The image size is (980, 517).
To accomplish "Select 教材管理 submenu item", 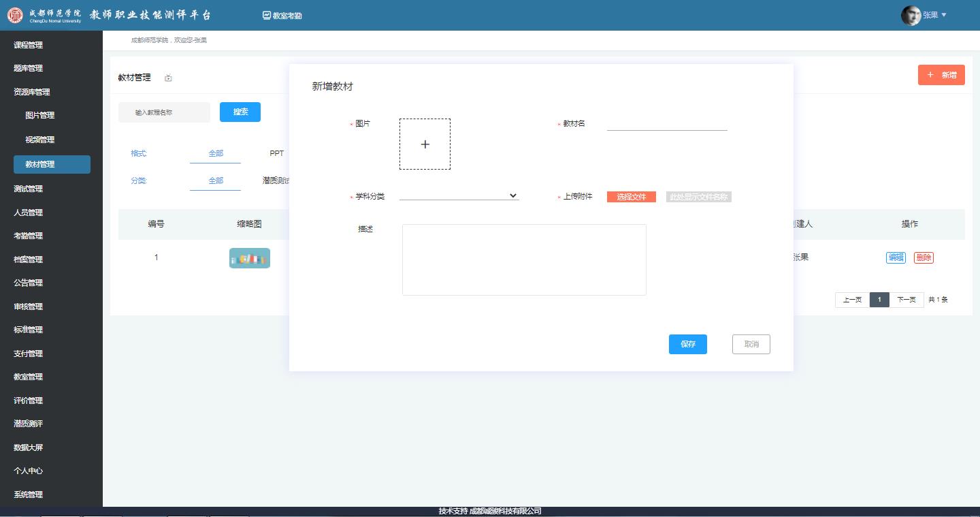I will [x=52, y=164].
